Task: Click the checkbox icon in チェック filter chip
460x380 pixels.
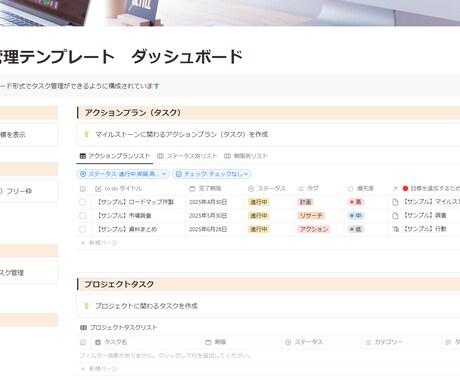Action: click(179, 174)
